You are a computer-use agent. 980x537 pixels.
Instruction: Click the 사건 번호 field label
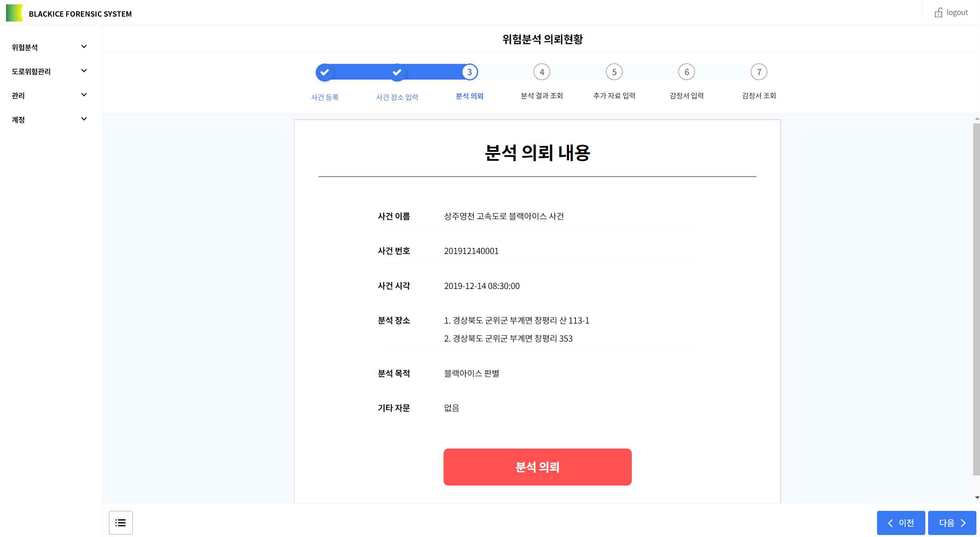(394, 251)
